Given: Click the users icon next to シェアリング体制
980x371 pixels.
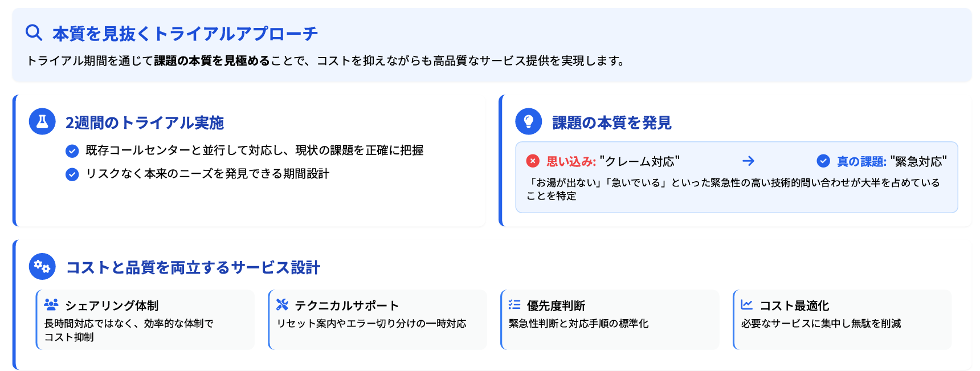Looking at the screenshot, I should point(51,305).
